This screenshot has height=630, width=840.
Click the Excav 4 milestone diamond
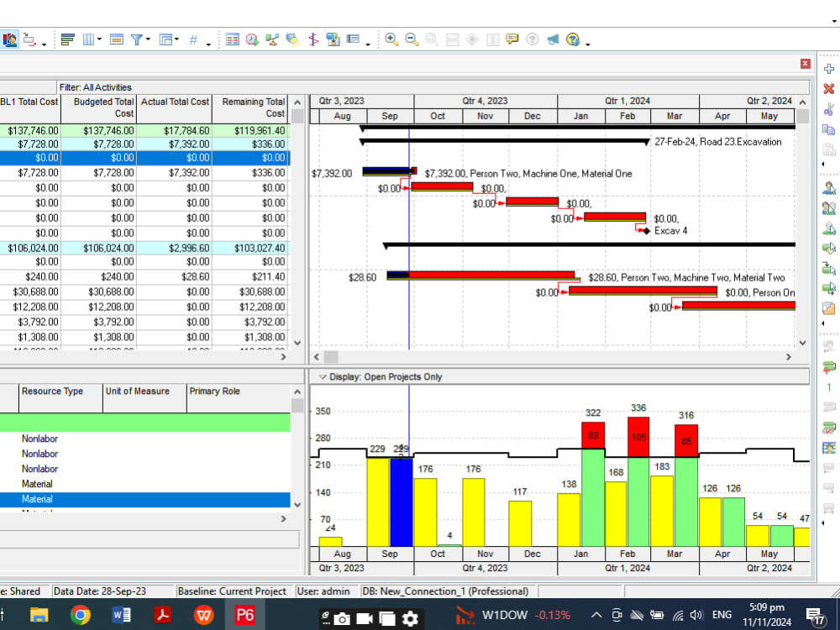pos(647,231)
